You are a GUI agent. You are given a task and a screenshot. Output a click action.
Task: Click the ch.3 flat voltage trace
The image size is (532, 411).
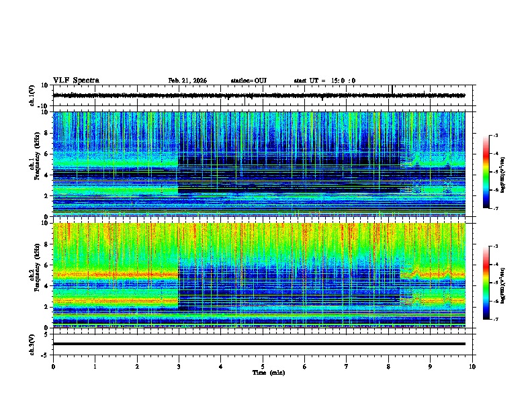click(x=259, y=344)
